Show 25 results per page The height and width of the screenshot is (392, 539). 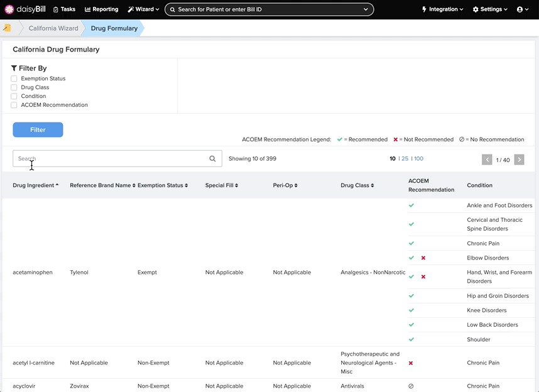coord(405,158)
